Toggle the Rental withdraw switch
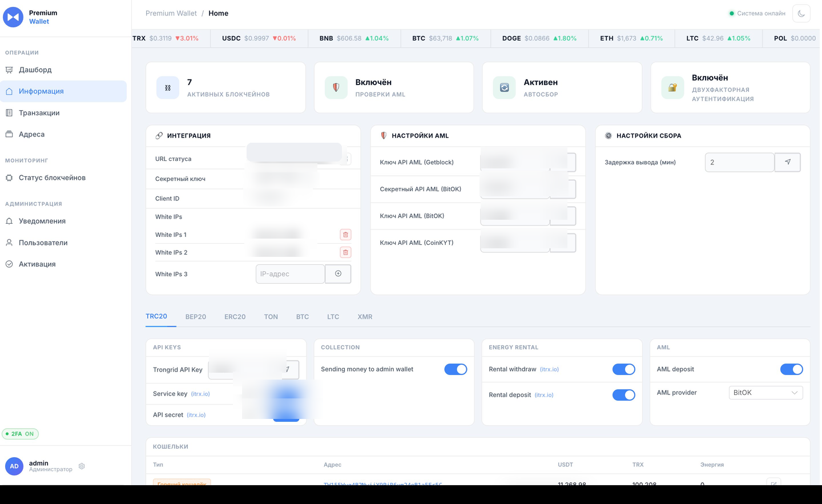This screenshot has width=822, height=504. tap(624, 369)
